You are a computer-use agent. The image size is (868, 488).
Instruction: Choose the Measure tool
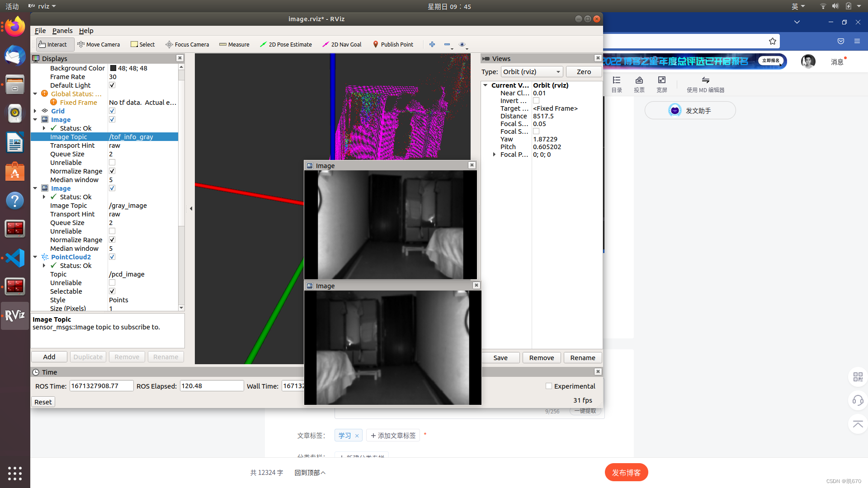pos(234,44)
